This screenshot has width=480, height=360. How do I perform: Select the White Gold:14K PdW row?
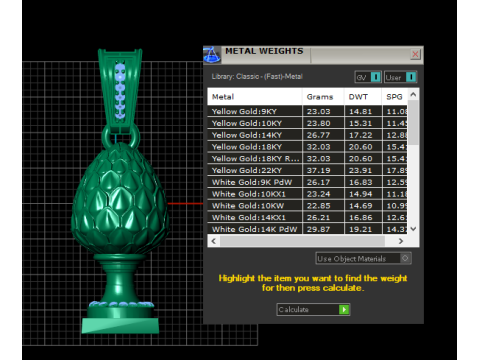(307, 229)
